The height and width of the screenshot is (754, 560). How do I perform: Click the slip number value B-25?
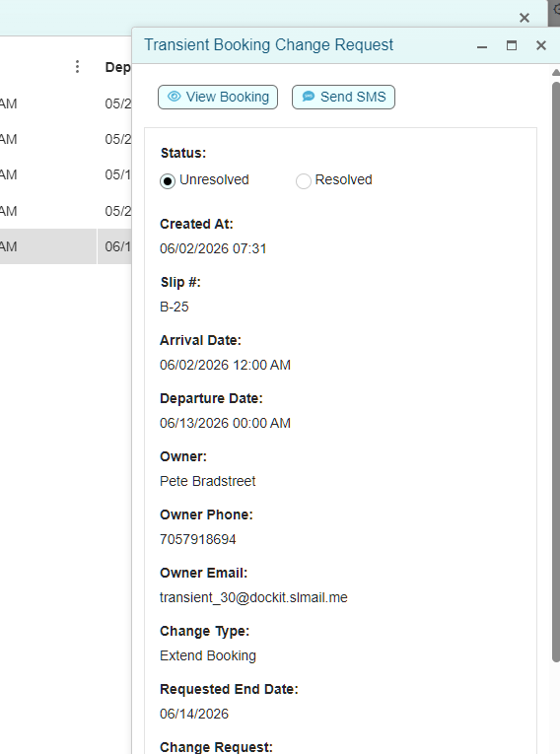[175, 307]
